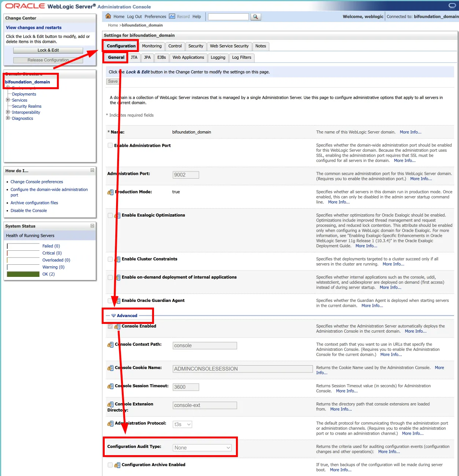Click restart-required icon beside Production Mode

[110, 192]
